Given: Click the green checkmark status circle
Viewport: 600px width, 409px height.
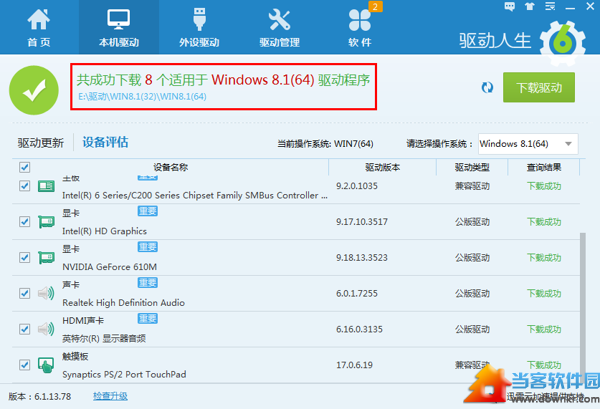Looking at the screenshot, I should click(34, 90).
